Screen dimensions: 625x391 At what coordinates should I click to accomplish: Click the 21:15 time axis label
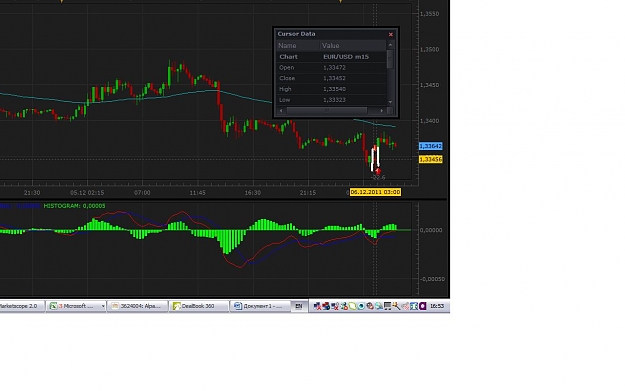(x=308, y=193)
